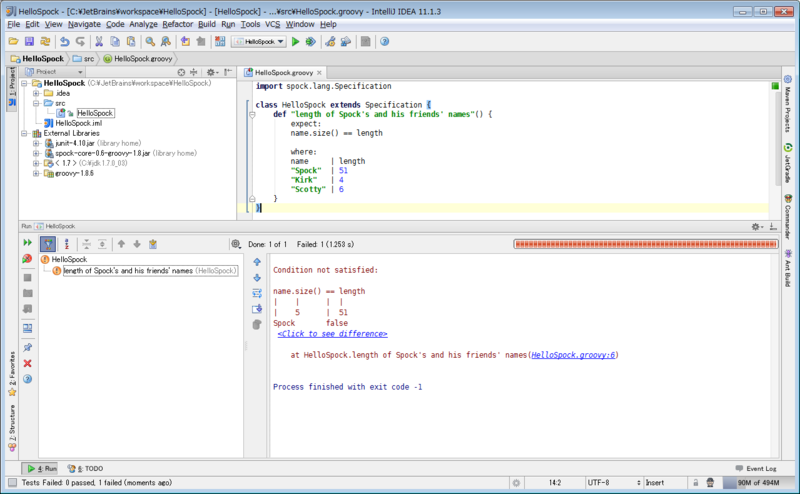The width and height of the screenshot is (800, 494).
Task: Click the Redo toolbar icon
Action: (x=80, y=41)
